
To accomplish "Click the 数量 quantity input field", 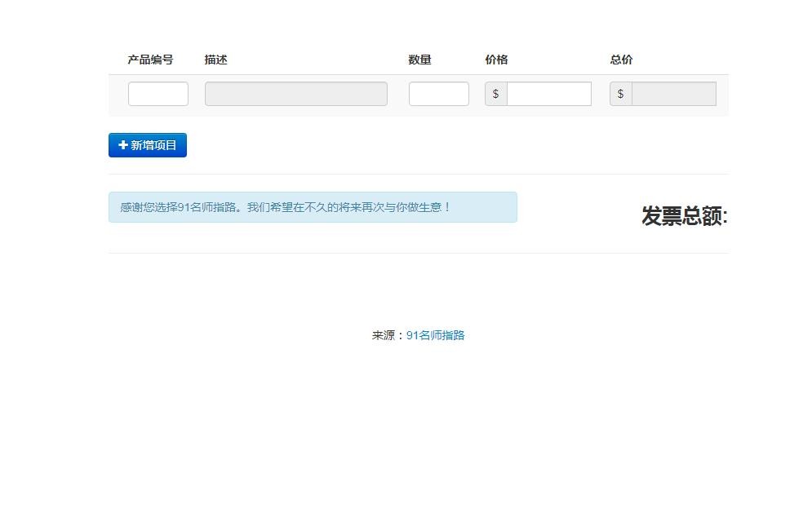I will pyautogui.click(x=438, y=94).
